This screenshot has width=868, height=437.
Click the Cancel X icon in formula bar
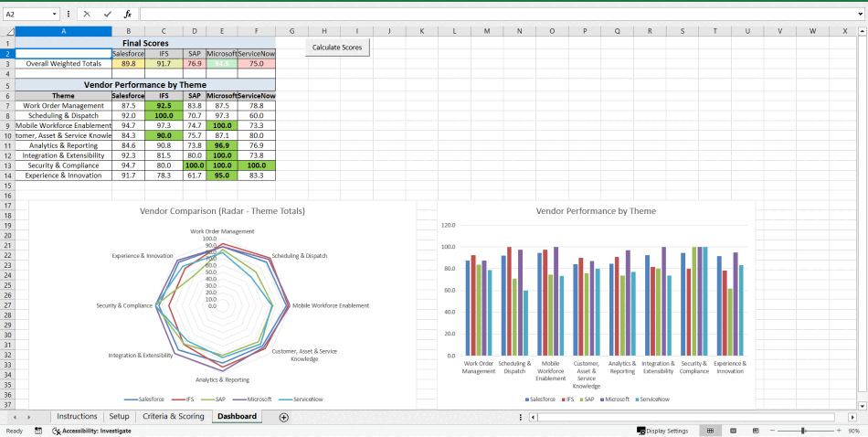pyautogui.click(x=87, y=14)
